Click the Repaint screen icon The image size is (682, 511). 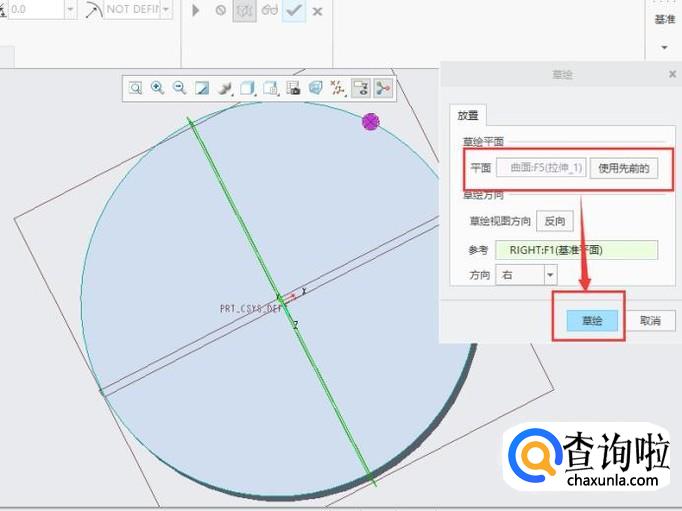[202, 88]
